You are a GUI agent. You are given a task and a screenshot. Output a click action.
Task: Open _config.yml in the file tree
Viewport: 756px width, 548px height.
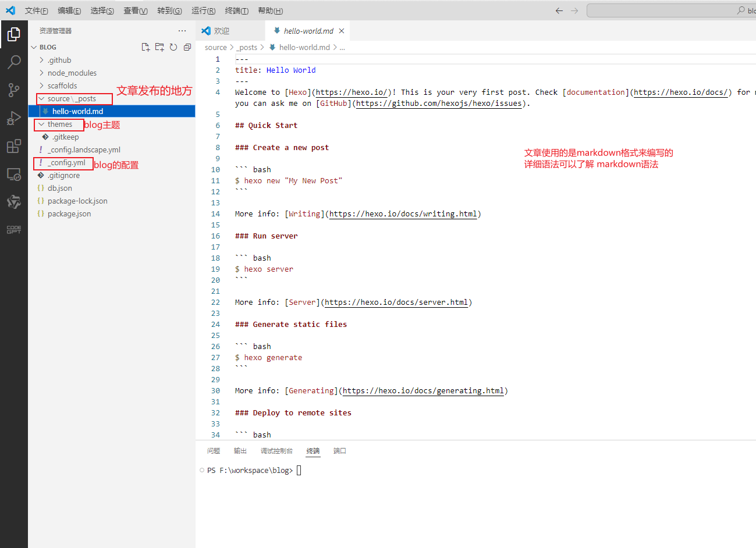tap(66, 163)
